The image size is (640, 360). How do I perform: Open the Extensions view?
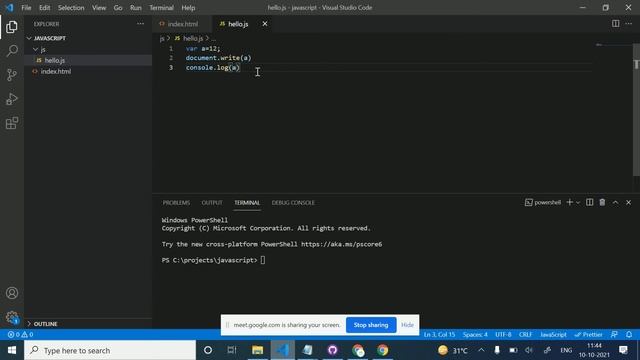(x=12, y=123)
